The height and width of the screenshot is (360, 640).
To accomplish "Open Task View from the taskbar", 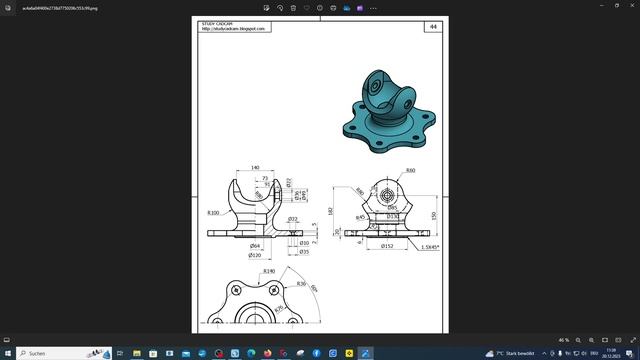I will click(120, 353).
